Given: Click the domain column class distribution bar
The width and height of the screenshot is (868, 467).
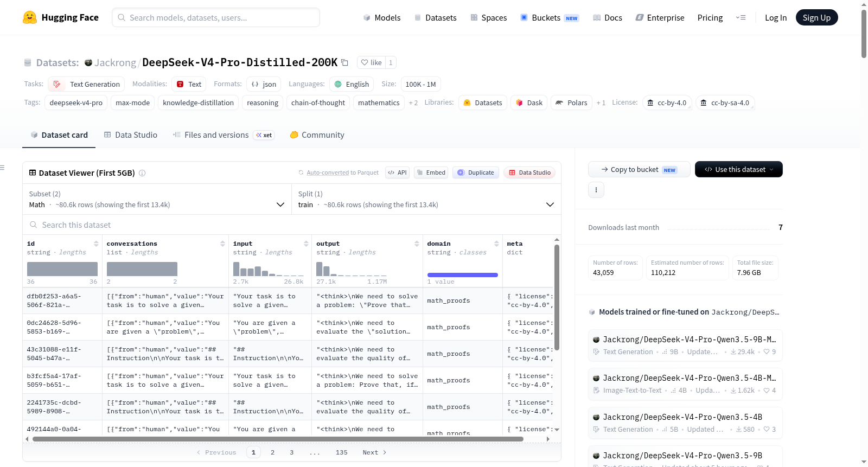Looking at the screenshot, I should pos(463,275).
